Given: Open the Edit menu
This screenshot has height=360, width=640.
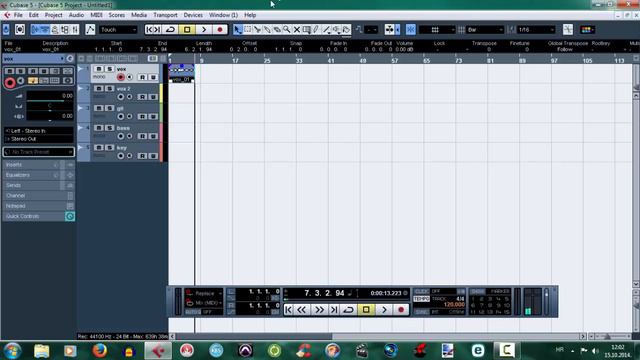Looking at the screenshot, I should pos(33,15).
